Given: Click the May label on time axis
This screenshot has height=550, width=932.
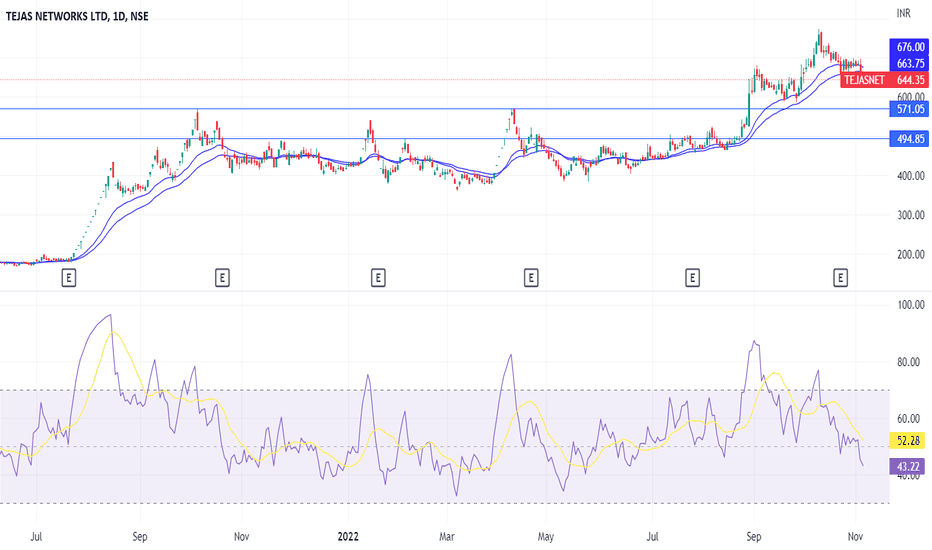Looking at the screenshot, I should point(546,536).
